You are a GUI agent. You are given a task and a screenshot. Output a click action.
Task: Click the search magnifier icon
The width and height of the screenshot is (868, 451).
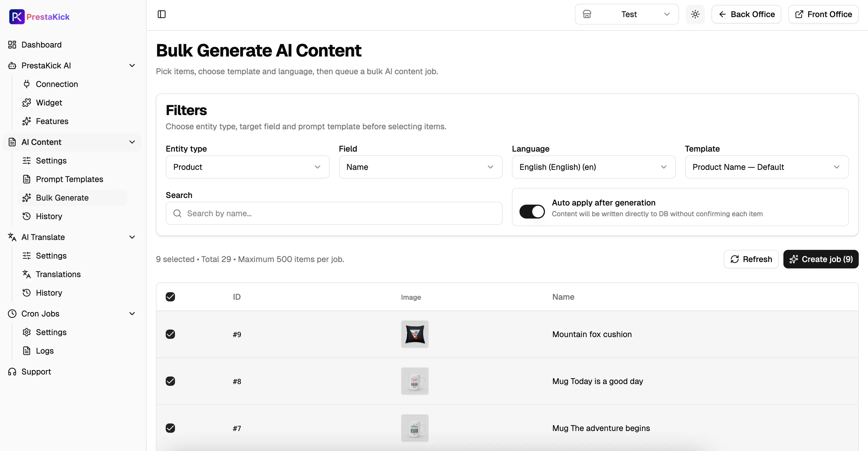coord(177,213)
